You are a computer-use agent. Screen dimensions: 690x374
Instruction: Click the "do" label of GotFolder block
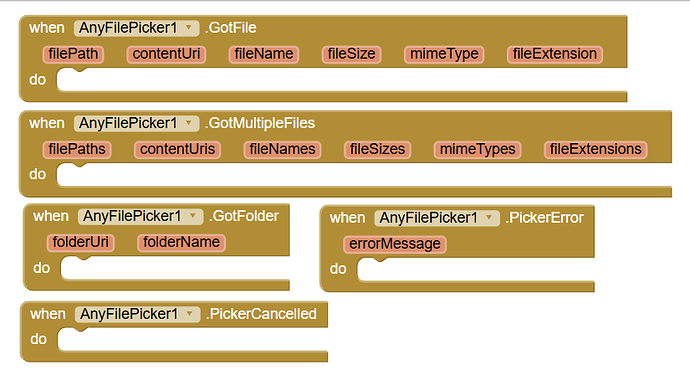coord(41,268)
